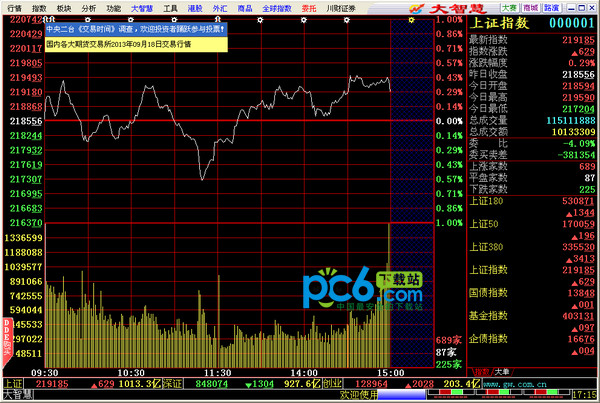The height and width of the screenshot is (403, 600).
Task: Open the 川财证券 menu
Action: coord(341,8)
